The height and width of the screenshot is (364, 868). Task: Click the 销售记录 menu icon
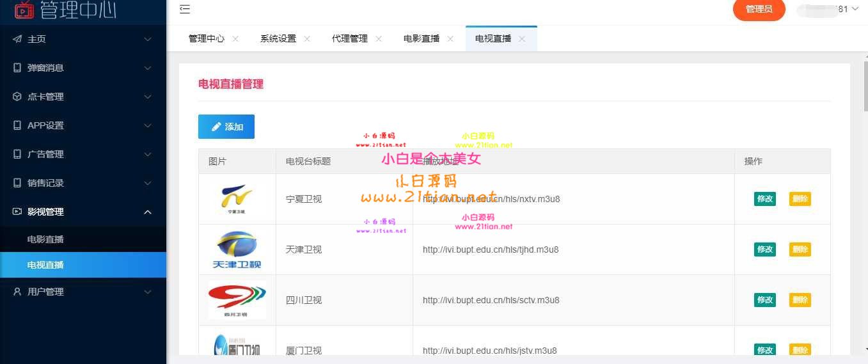[x=17, y=183]
